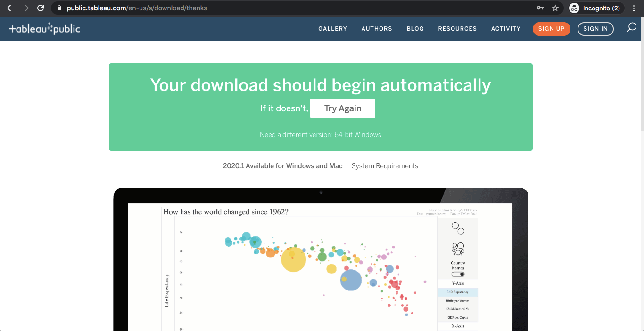Click the 2020.1 Available for Windows and Mac text
The width and height of the screenshot is (644, 331).
coord(283,166)
